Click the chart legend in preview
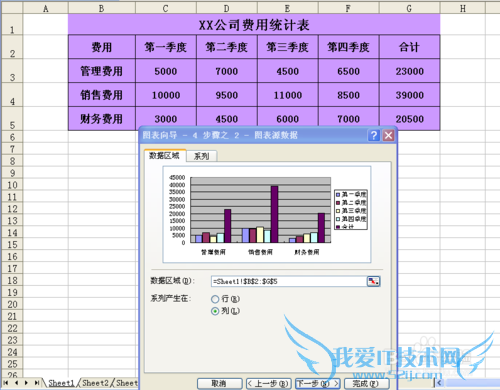The width and height of the screenshot is (500, 390). tap(351, 209)
